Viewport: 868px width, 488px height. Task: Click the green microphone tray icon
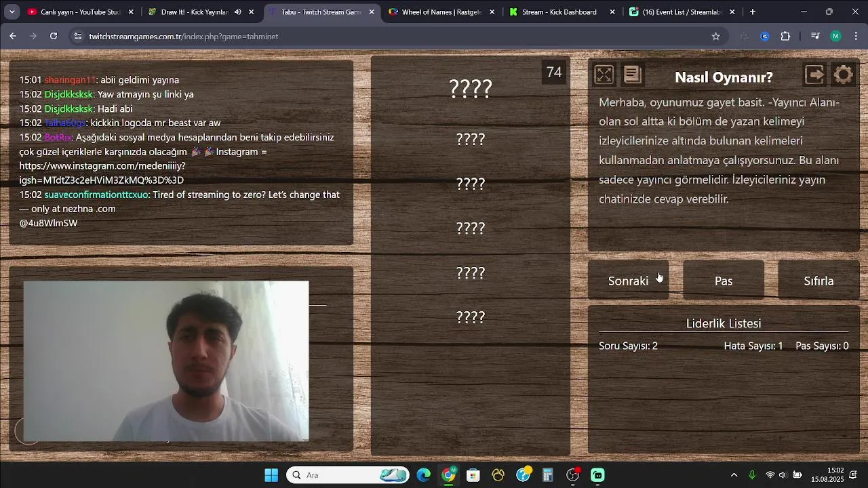751,475
